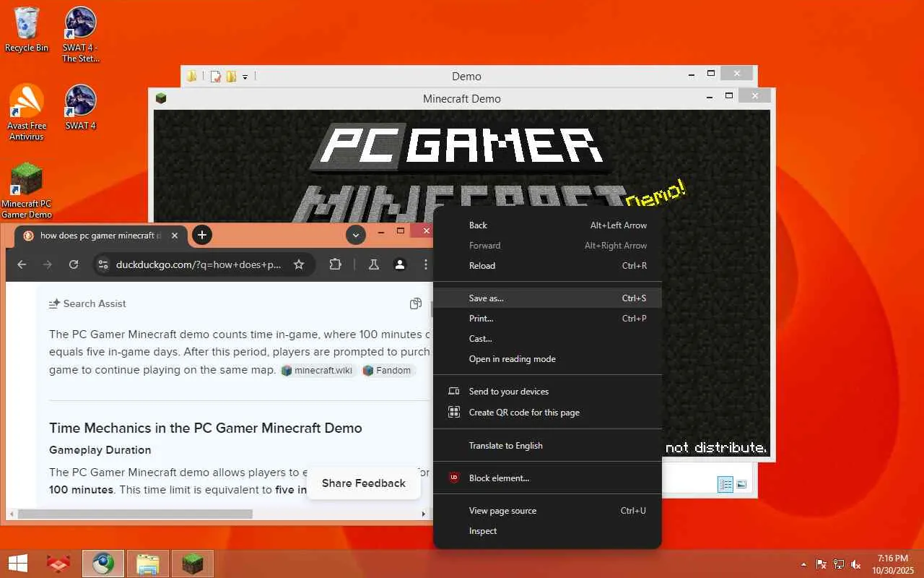The width and height of the screenshot is (924, 578).
Task: Switch Demo window to large icons view
Action: tap(741, 484)
